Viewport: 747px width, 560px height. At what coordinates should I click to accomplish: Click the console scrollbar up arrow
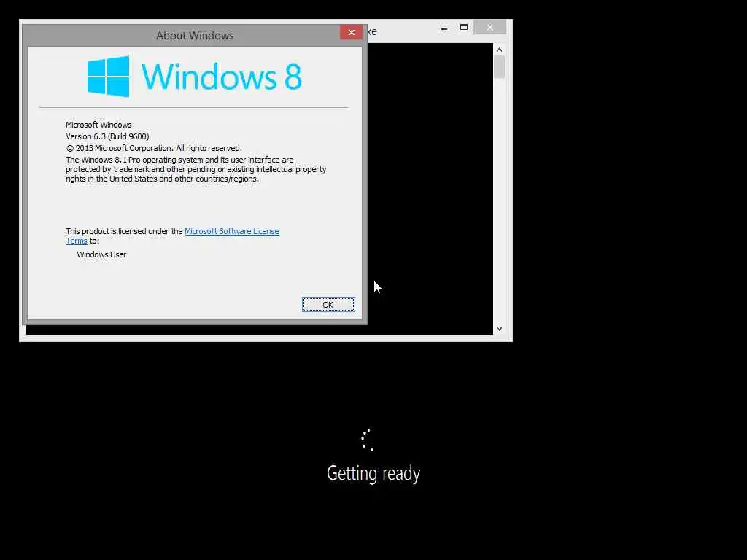[499, 50]
